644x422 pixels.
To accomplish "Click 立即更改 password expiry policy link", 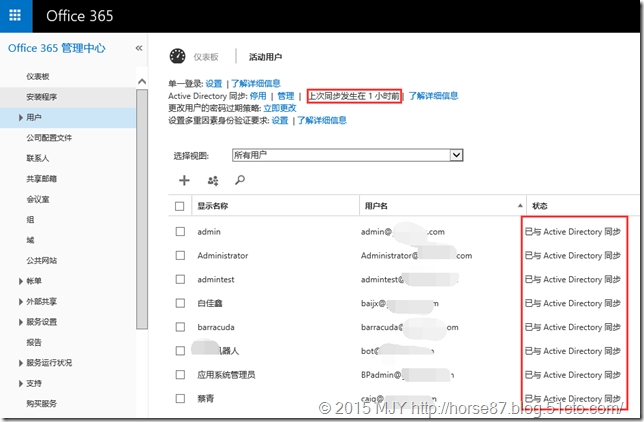I will (280, 108).
